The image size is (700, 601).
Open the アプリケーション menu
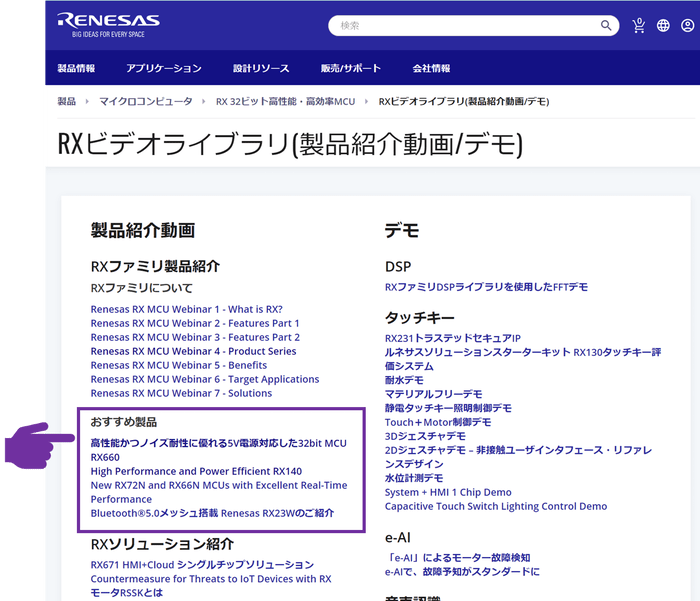pyautogui.click(x=164, y=68)
